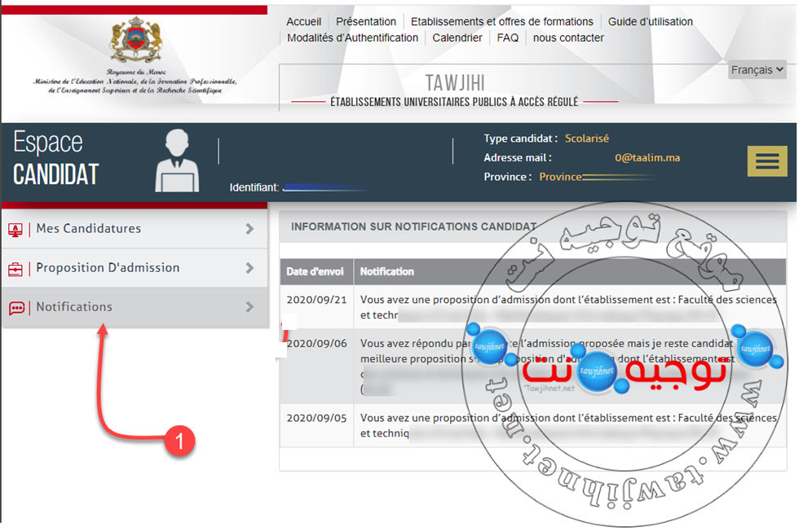The width and height of the screenshot is (799, 532).
Task: Expand Proposition D'admission chevron arrow
Action: click(249, 268)
